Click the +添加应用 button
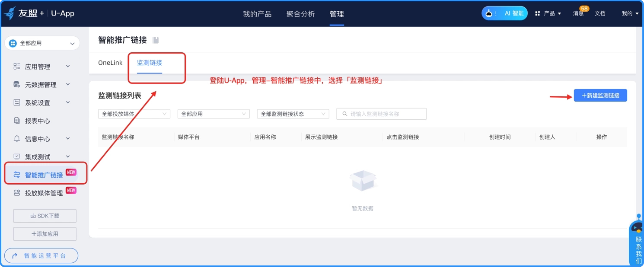The width and height of the screenshot is (644, 268). 45,234
